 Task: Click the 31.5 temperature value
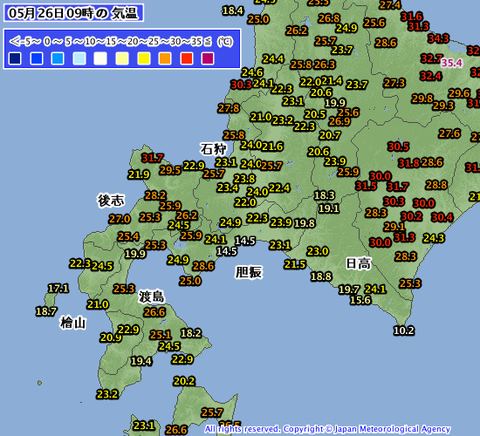366,186
